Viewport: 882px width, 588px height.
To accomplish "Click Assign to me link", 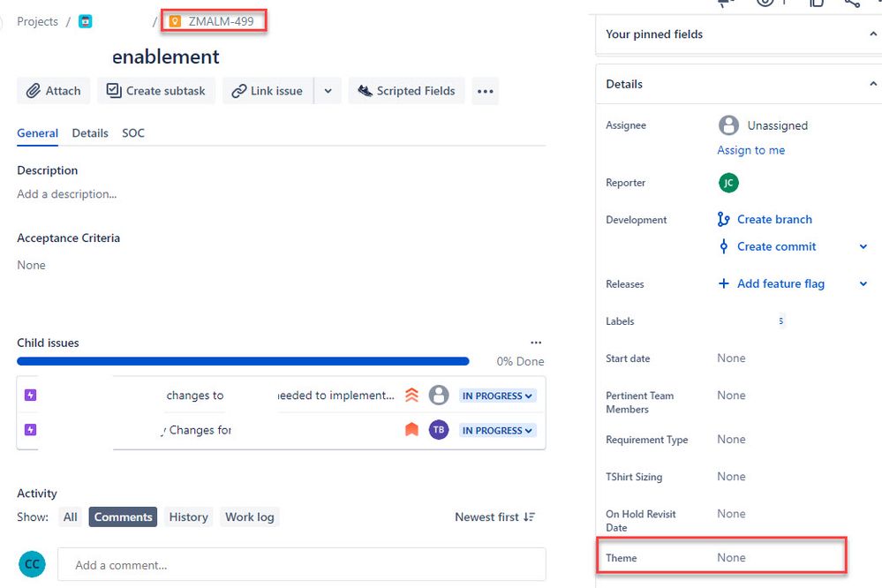I will point(751,150).
